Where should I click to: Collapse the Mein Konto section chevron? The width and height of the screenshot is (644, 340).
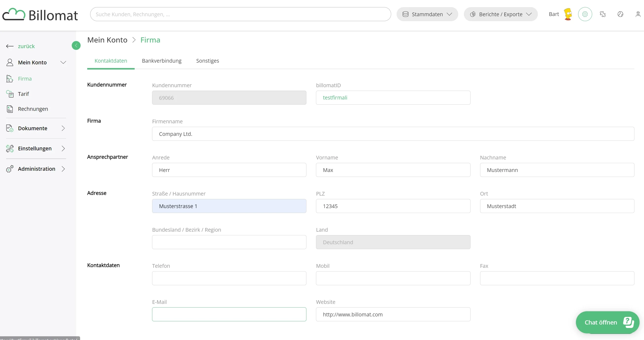coord(63,62)
